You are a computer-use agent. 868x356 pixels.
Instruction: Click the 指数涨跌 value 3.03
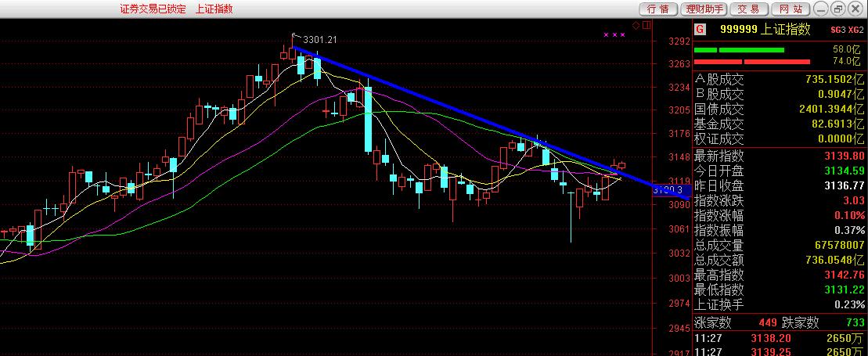855,200
